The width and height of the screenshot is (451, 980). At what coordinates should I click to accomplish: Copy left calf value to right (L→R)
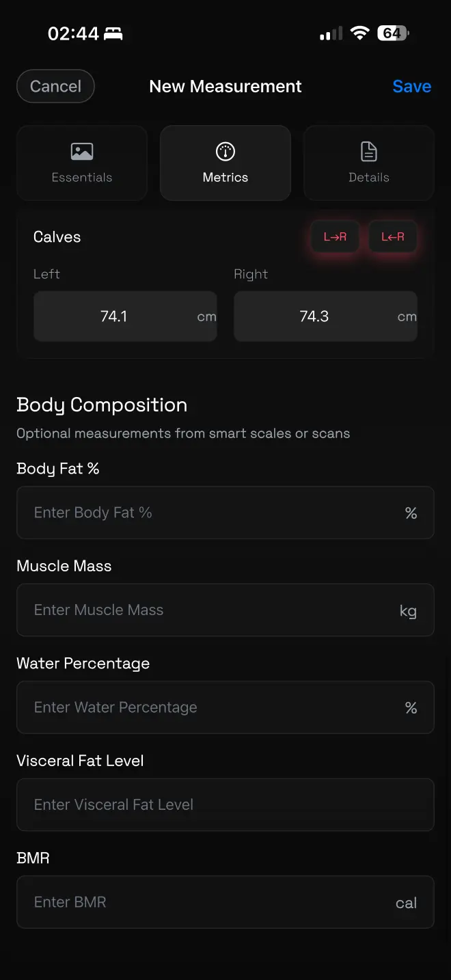[335, 237]
